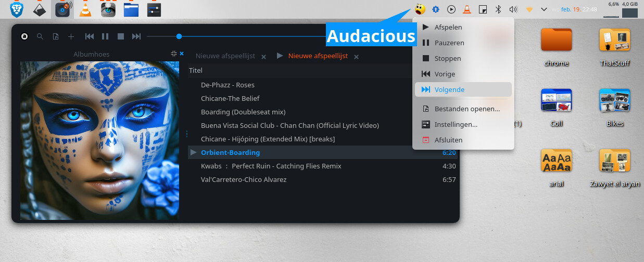Screen dimensions: 644x262
Task: Click the search magnifier in Audacious toolbar
Action: pyautogui.click(x=40, y=36)
